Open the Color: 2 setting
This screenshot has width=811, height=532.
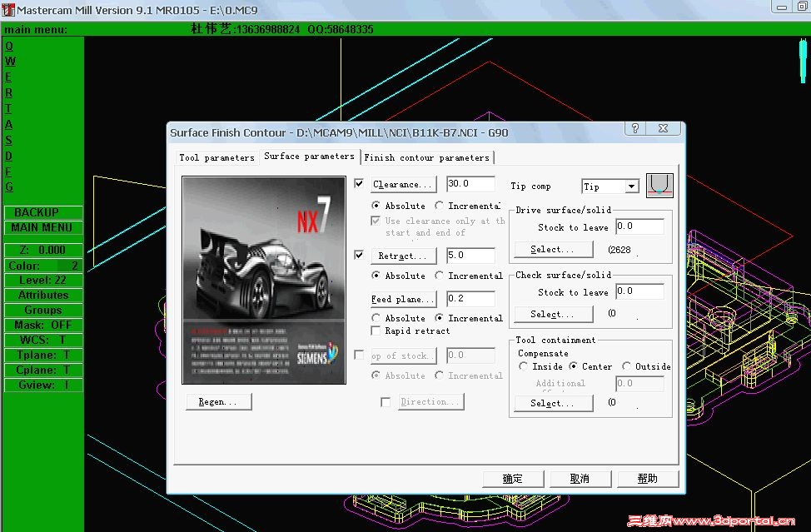(x=43, y=266)
